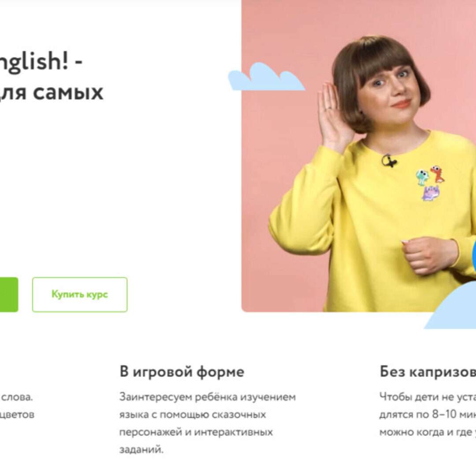The width and height of the screenshot is (476, 476).
Task: Select the "Без капризов" heading
Action: (428, 372)
